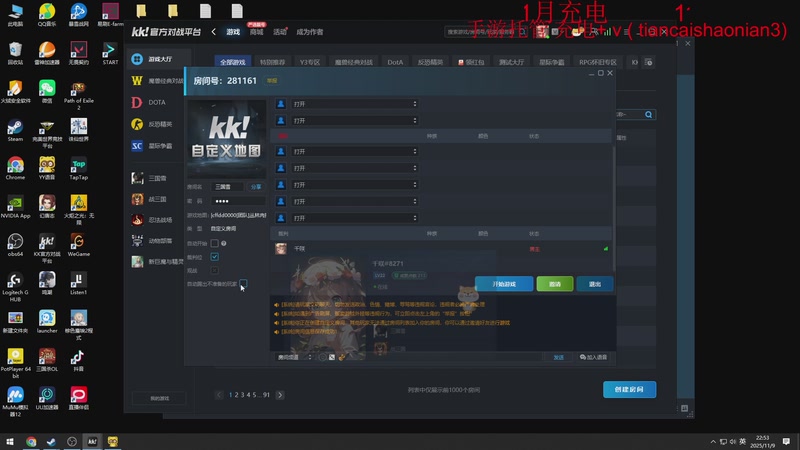Click the orange icon right of the chat image icon
This screenshot has width=800, height=450.
[x=342, y=357]
